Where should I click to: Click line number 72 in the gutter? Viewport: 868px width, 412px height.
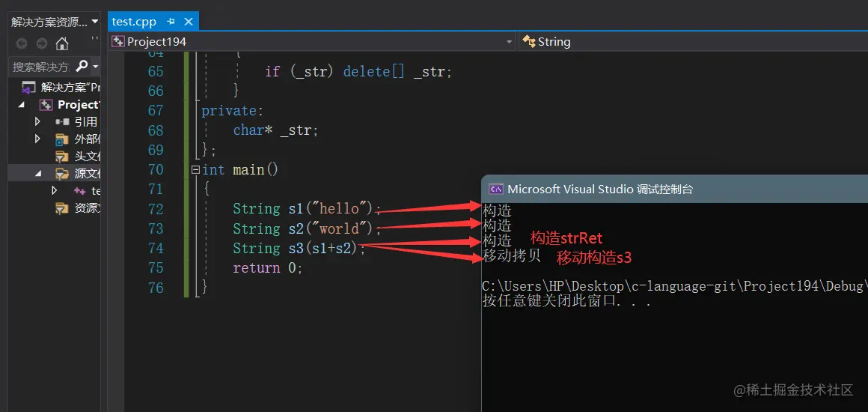click(x=156, y=209)
